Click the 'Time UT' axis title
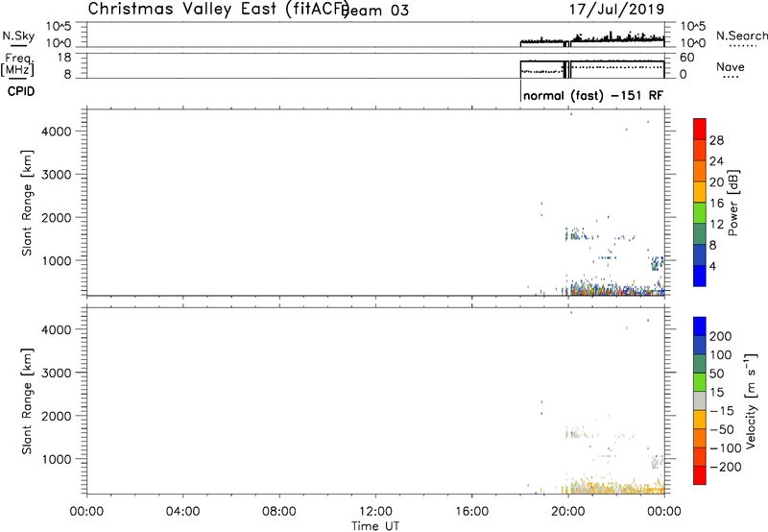 (375, 526)
